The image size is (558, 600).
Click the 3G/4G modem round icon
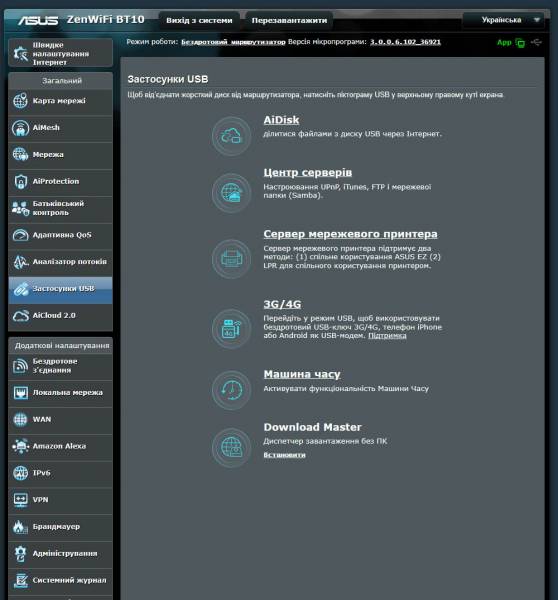coord(231,328)
